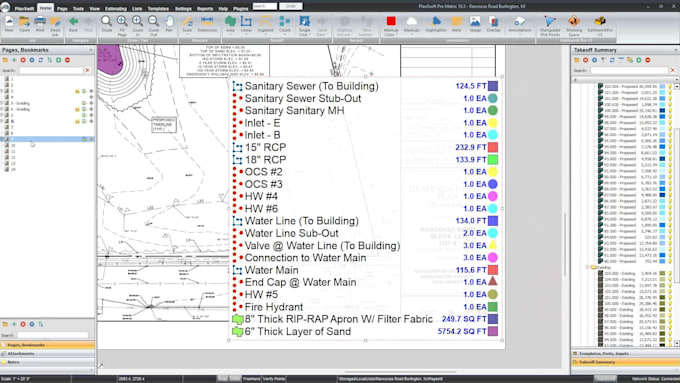
Task: Click the Print icon in ribbon
Action: pos(40,24)
